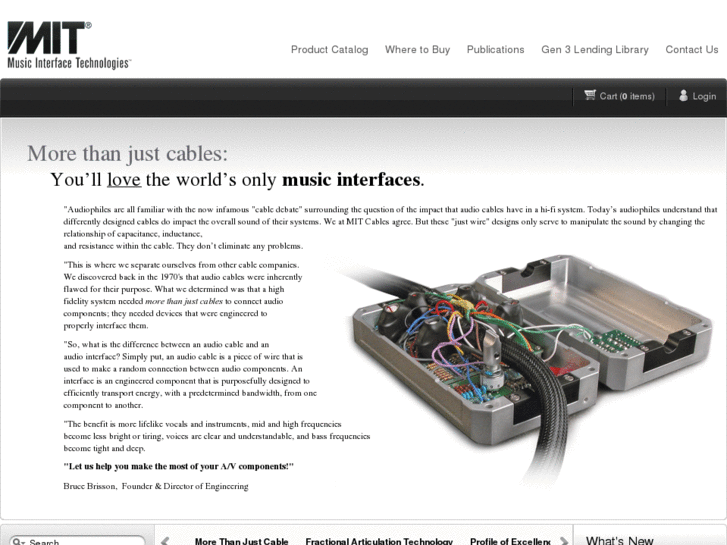Open the Publications menu item
Image resolution: width=727 pixels, height=545 pixels.
(495, 50)
